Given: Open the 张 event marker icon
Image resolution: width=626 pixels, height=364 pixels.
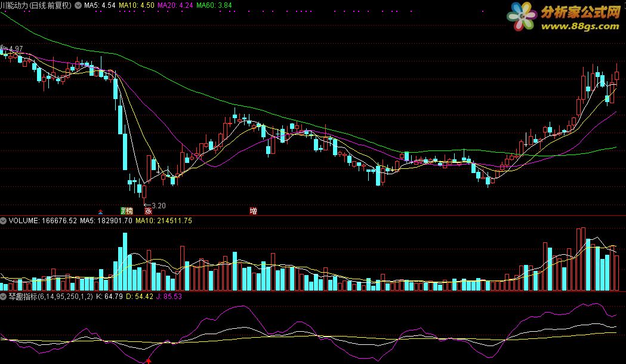Looking at the screenshot, I should coord(148,211).
